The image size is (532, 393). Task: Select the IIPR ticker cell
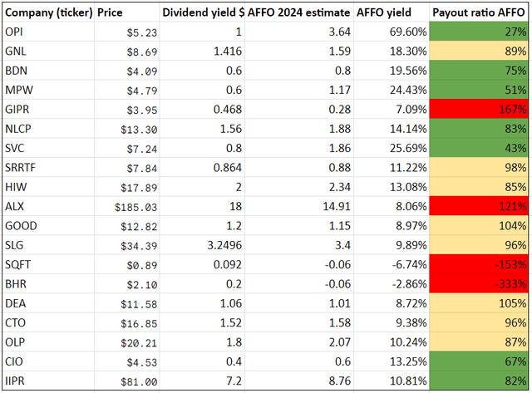pyautogui.click(x=48, y=381)
